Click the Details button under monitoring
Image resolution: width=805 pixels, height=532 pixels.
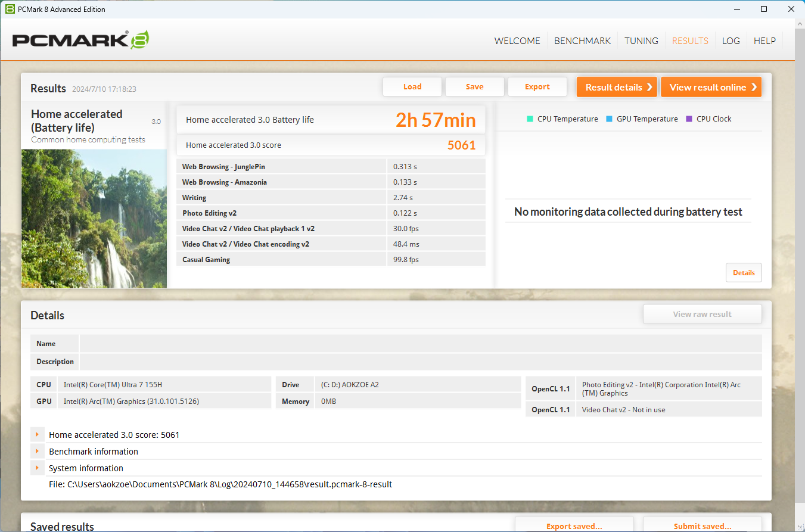tap(744, 272)
